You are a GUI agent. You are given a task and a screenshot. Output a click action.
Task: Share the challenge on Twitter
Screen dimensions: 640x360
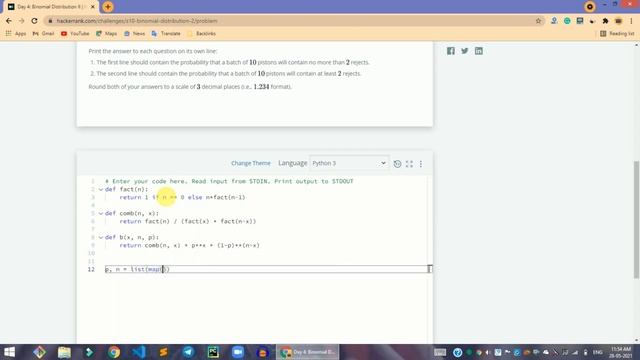point(464,51)
